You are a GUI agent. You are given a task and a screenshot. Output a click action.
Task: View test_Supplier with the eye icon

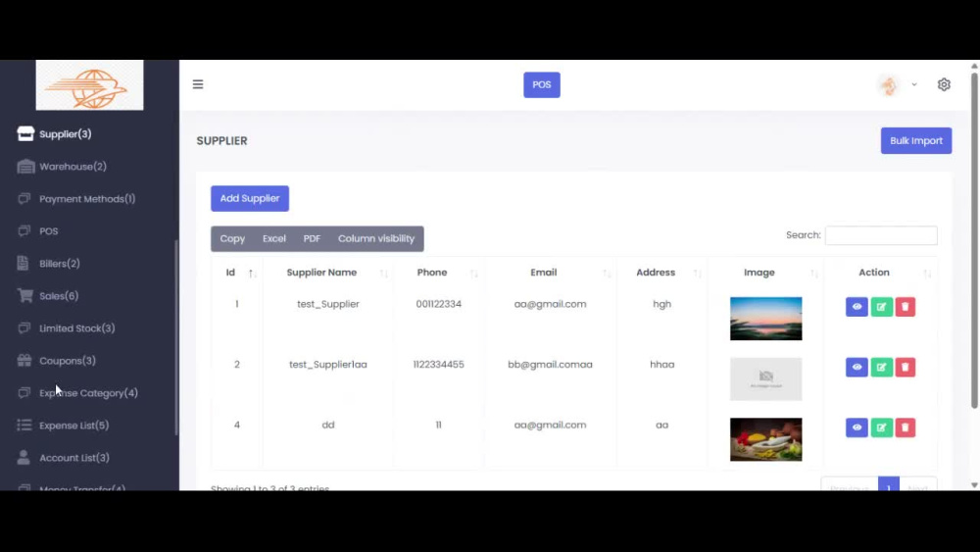pyautogui.click(x=857, y=307)
